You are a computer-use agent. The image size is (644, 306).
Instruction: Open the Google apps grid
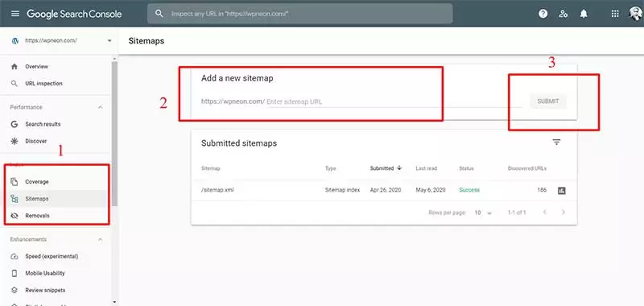(x=615, y=14)
